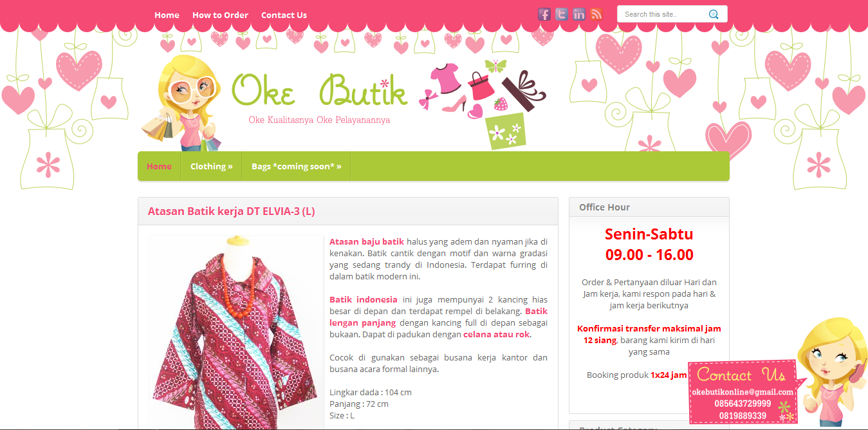Expand the Bags coming soon menu
Viewport: 868px width, 430px height.
tap(296, 166)
